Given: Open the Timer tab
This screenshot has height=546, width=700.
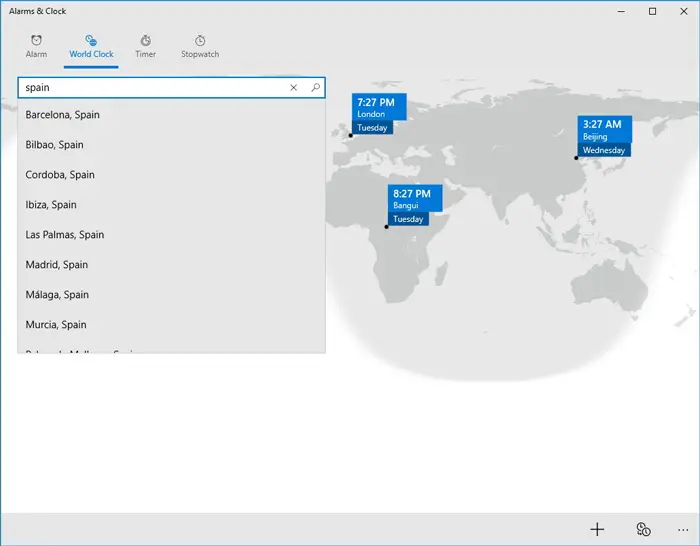Looking at the screenshot, I should click(146, 46).
